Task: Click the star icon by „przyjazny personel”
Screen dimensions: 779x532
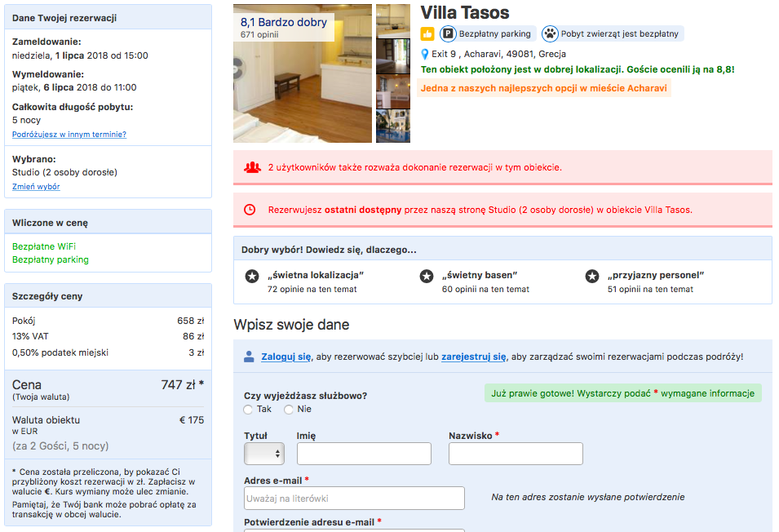Action: tap(591, 276)
